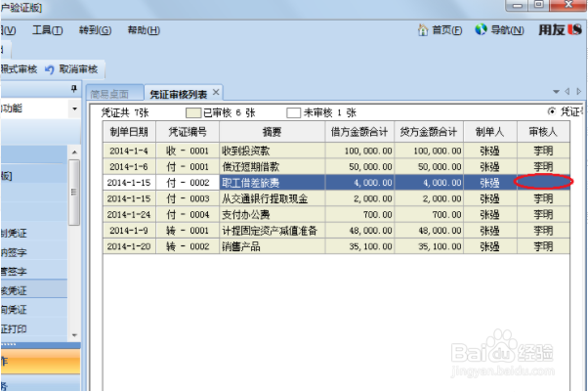Click the sidebar scrollbar up arrow
The height and width of the screenshot is (392, 588).
(74, 152)
